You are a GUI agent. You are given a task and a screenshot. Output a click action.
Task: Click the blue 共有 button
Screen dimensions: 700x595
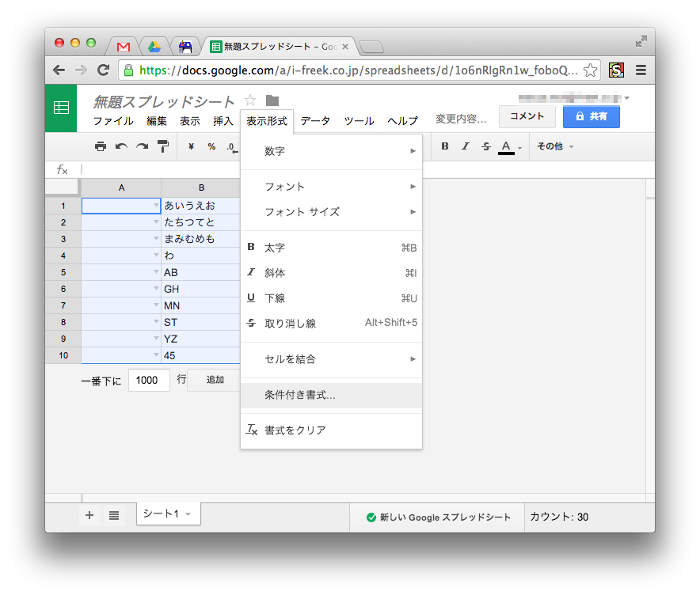591,116
